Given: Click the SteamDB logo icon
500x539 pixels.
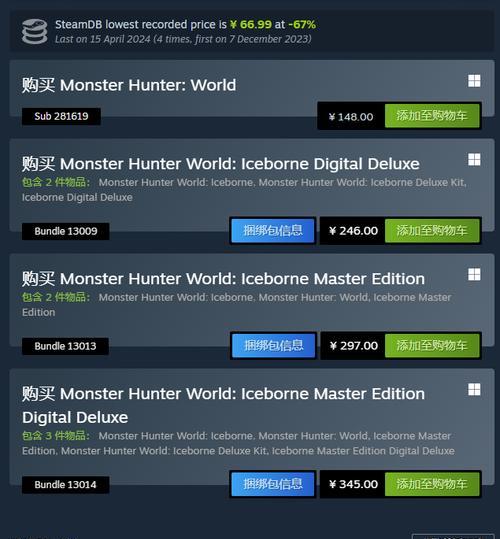Looking at the screenshot, I should click(35, 32).
